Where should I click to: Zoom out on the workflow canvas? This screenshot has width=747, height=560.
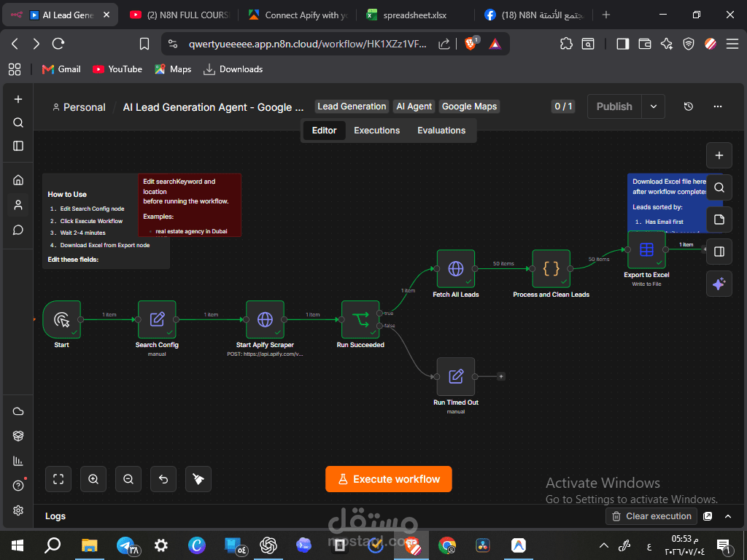pyautogui.click(x=128, y=479)
